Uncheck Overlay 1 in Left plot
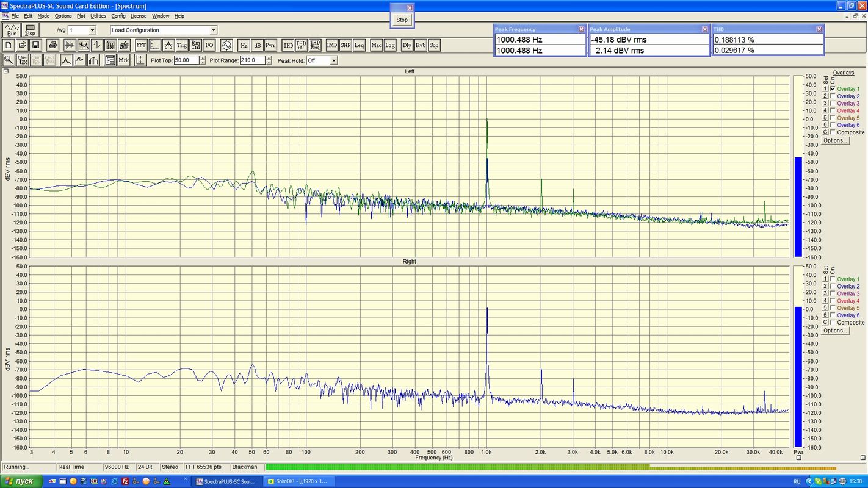 click(833, 89)
